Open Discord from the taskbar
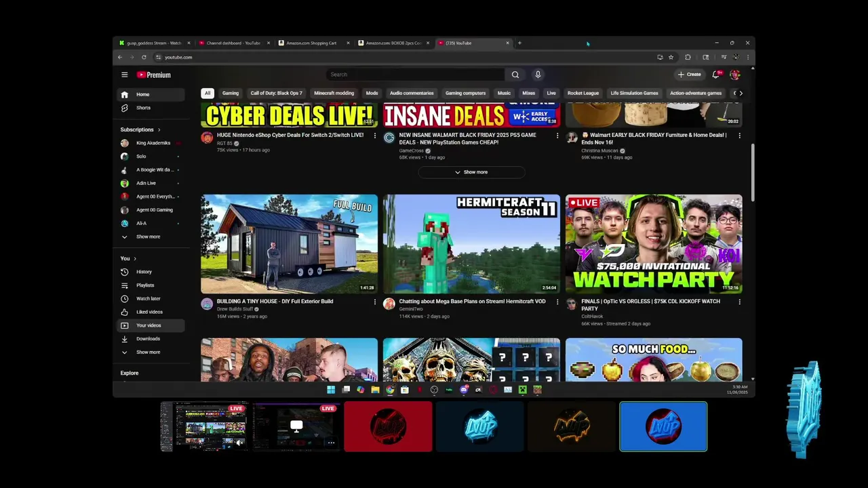 (464, 390)
